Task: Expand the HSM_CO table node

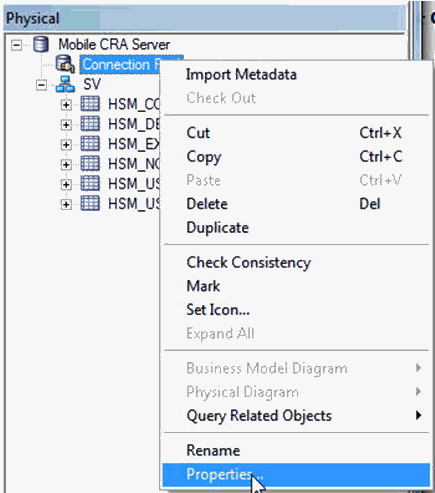Action: (66, 105)
